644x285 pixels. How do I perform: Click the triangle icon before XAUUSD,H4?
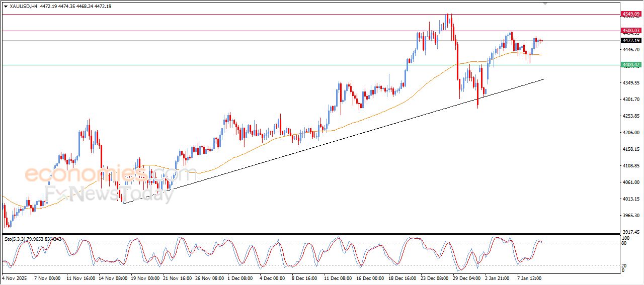pyautogui.click(x=6, y=6)
